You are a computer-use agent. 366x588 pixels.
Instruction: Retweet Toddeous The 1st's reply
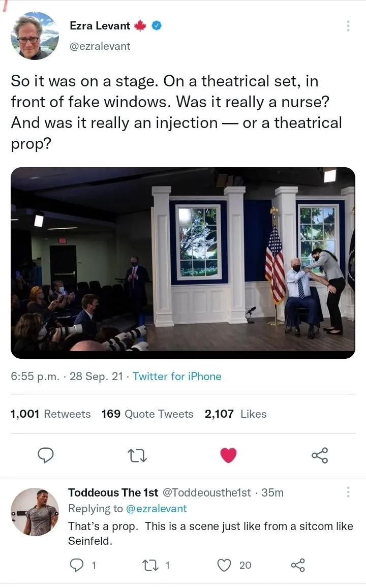click(151, 565)
